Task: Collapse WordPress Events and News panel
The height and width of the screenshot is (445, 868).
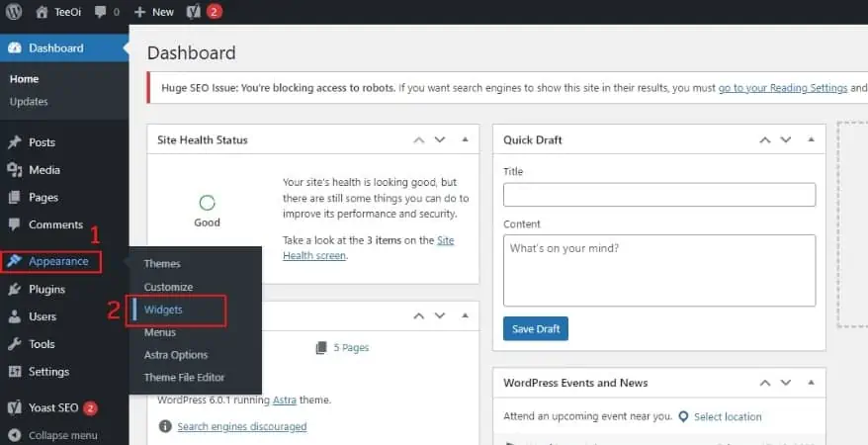Action: [x=811, y=383]
